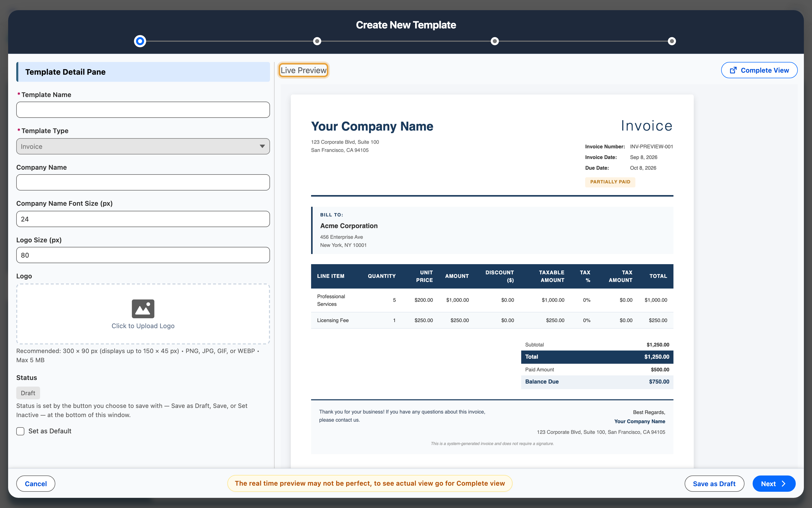Click the TAX AMOUNT column header
Image resolution: width=812 pixels, height=508 pixels.
pos(620,276)
